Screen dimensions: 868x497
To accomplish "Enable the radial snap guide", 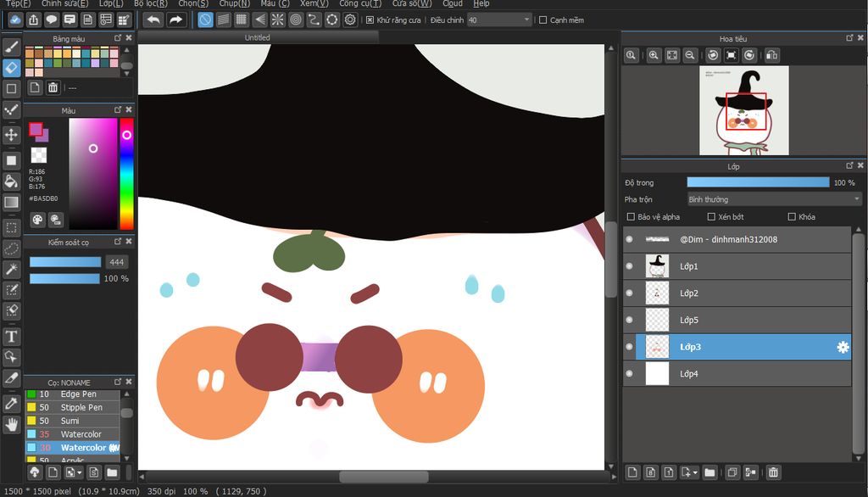I will pyautogui.click(x=277, y=20).
